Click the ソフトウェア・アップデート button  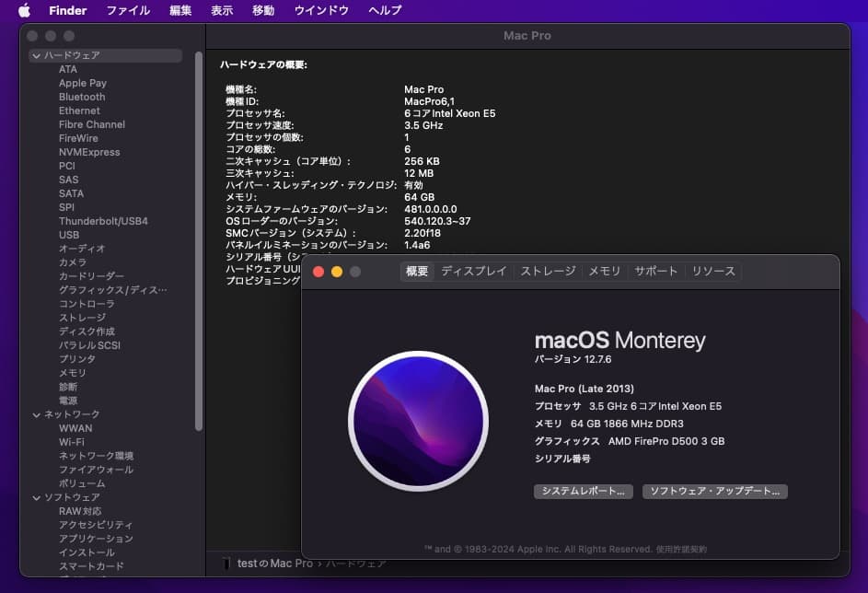tap(715, 491)
